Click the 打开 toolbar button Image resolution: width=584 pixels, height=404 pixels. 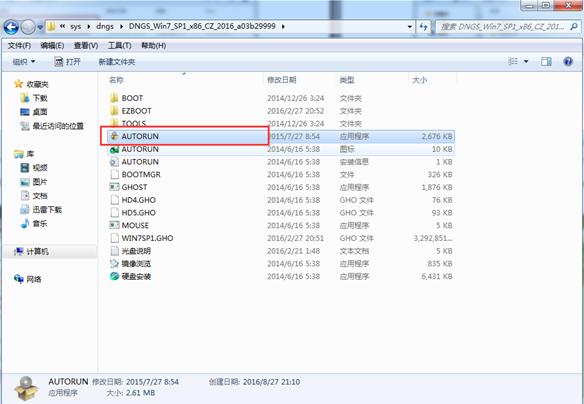pos(67,61)
